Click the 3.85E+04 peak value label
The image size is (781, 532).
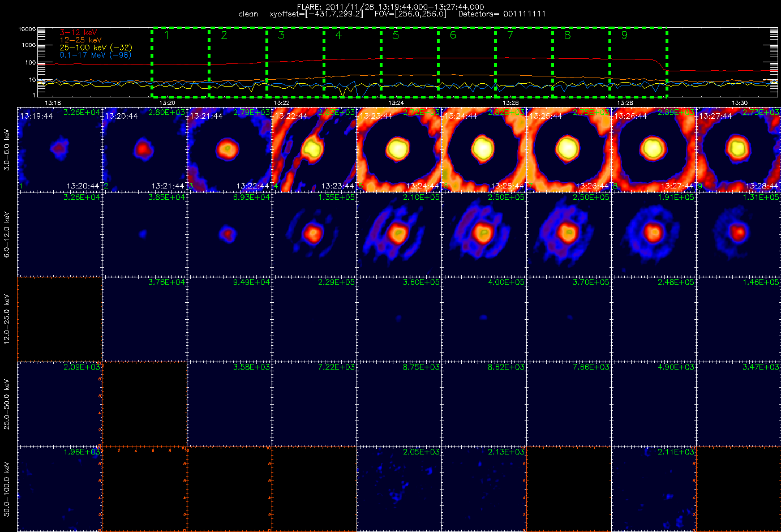[x=166, y=197]
